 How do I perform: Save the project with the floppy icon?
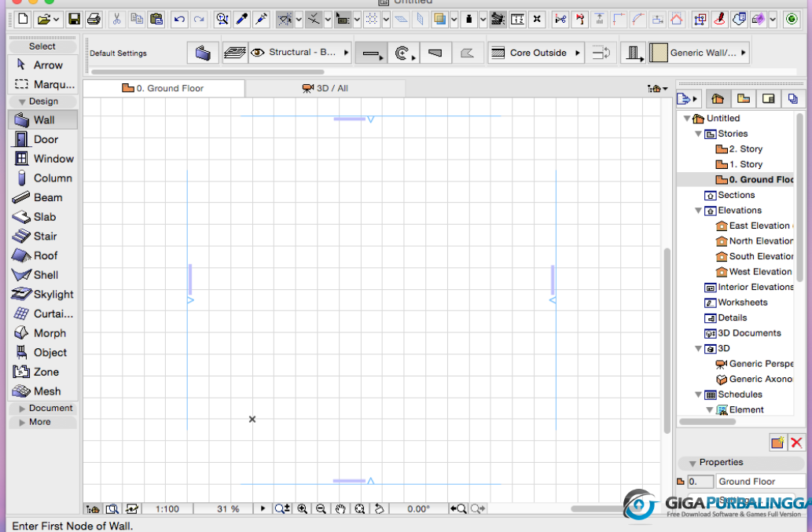pos(74,20)
